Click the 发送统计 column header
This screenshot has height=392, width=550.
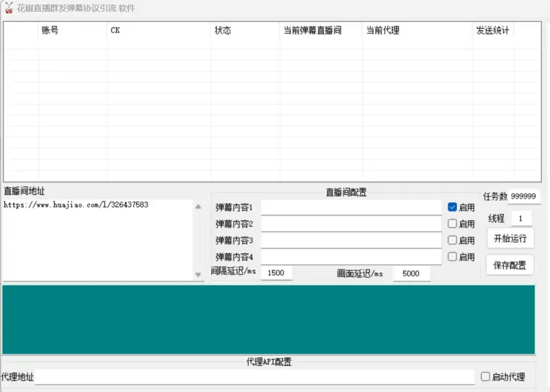pos(493,31)
